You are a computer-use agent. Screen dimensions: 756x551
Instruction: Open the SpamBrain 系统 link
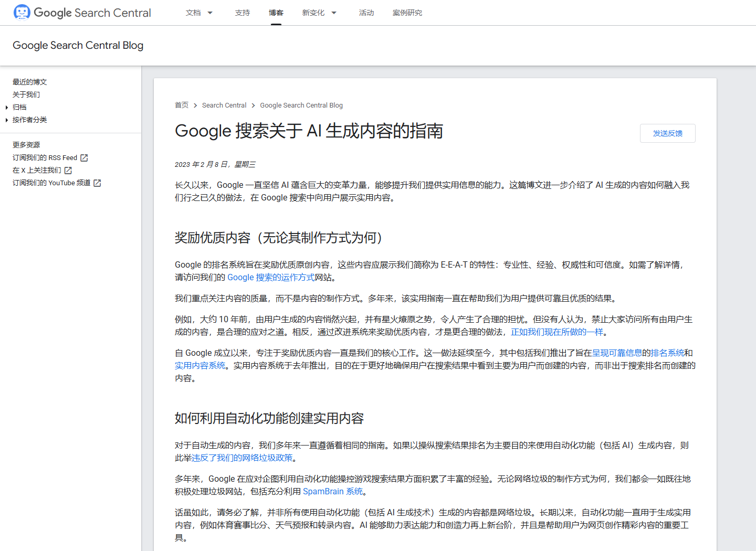coord(333,492)
